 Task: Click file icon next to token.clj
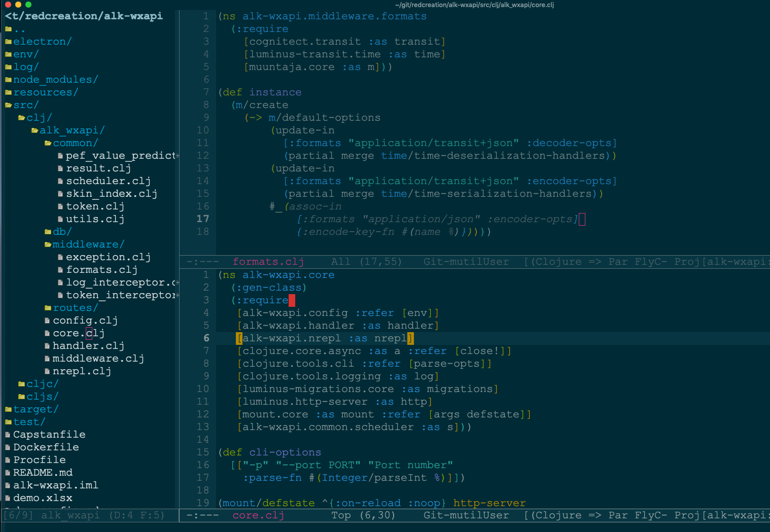click(x=61, y=206)
